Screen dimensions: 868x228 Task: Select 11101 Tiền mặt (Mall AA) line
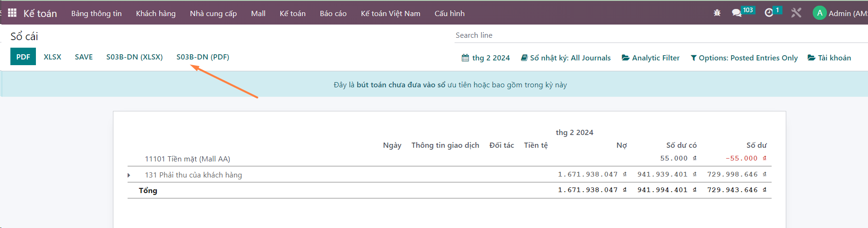188,159
